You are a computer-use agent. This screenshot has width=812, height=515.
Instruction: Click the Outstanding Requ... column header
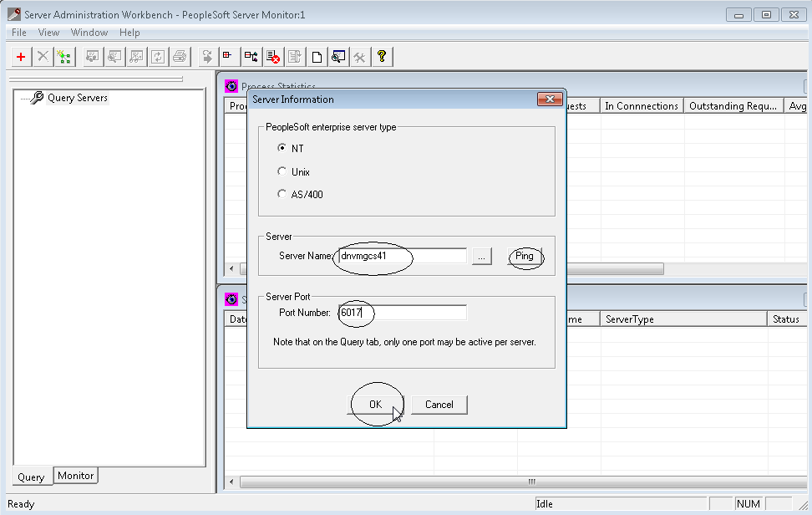(733, 106)
